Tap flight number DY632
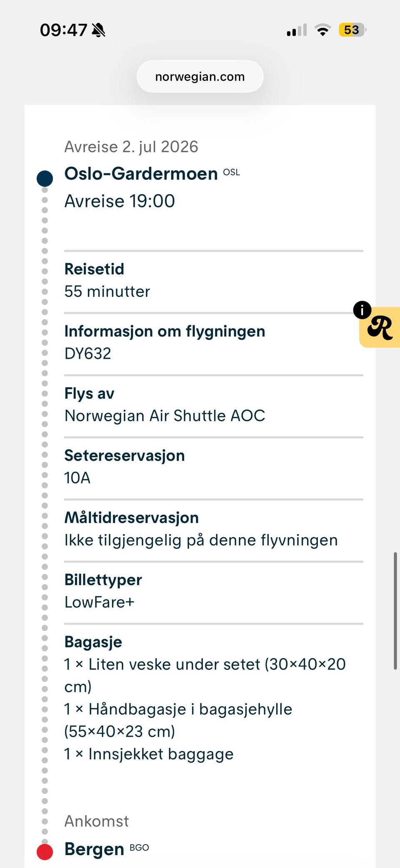The height and width of the screenshot is (868, 400). point(88,354)
